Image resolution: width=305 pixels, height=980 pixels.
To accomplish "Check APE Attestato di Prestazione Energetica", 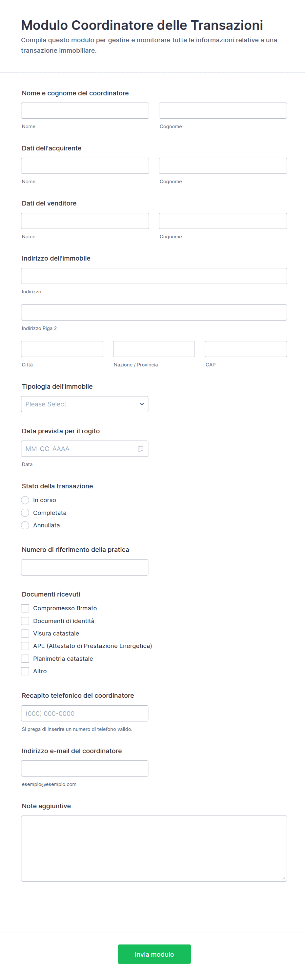I will coord(25,646).
